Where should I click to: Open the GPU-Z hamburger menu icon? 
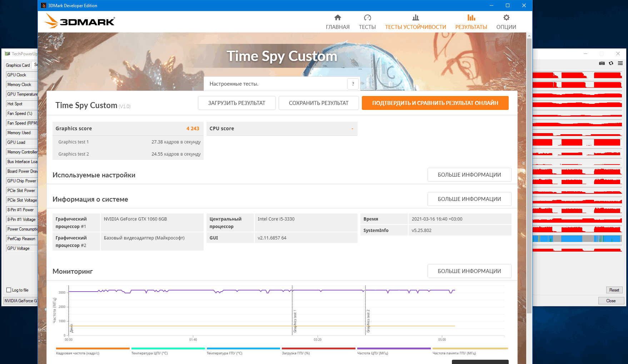(x=620, y=63)
